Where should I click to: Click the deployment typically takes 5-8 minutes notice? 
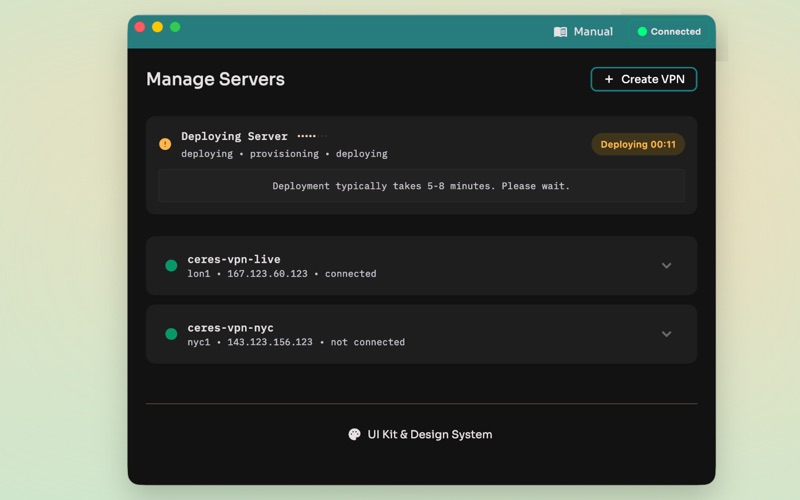click(421, 186)
